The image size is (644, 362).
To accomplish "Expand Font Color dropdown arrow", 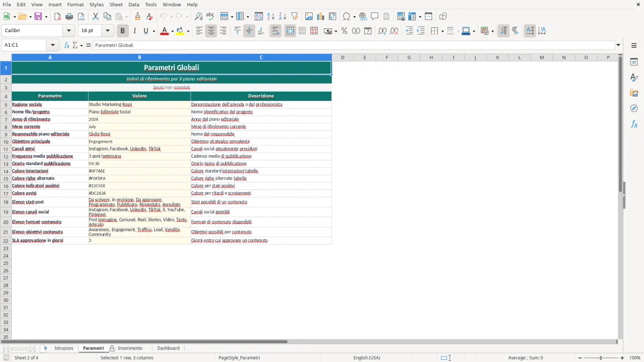I will 172,31.
